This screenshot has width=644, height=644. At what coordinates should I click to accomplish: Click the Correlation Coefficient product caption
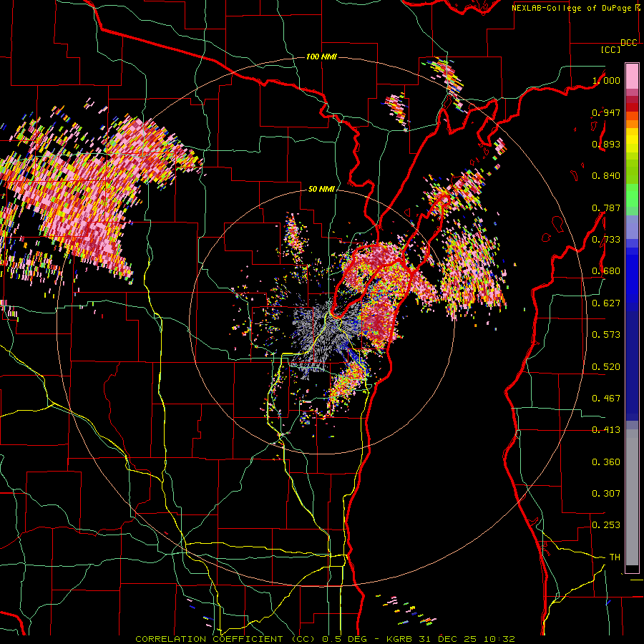(x=225, y=639)
